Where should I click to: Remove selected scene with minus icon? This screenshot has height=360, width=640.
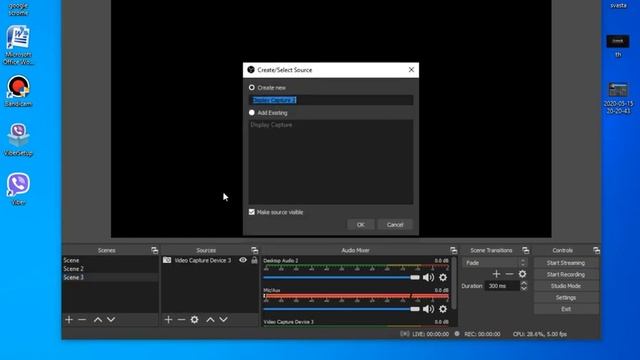[82, 320]
